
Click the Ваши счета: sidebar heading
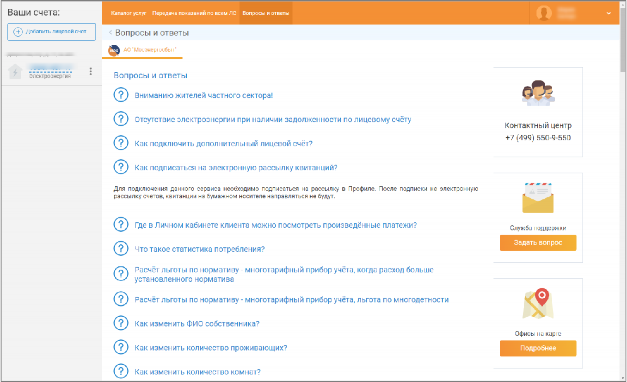pos(34,12)
